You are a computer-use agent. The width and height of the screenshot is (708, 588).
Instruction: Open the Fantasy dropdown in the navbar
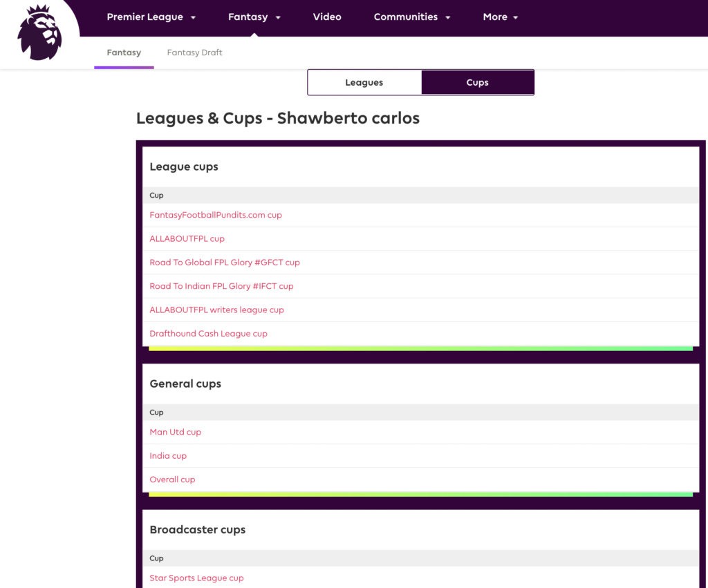(x=254, y=17)
